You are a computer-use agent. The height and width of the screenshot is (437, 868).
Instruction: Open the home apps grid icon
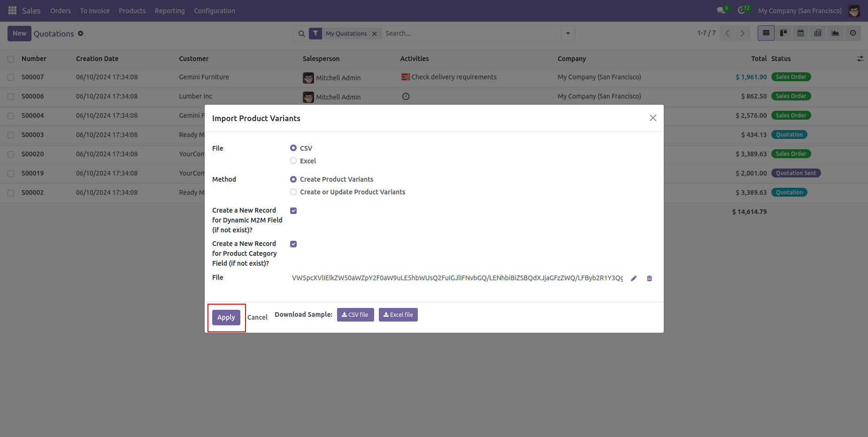(x=13, y=10)
